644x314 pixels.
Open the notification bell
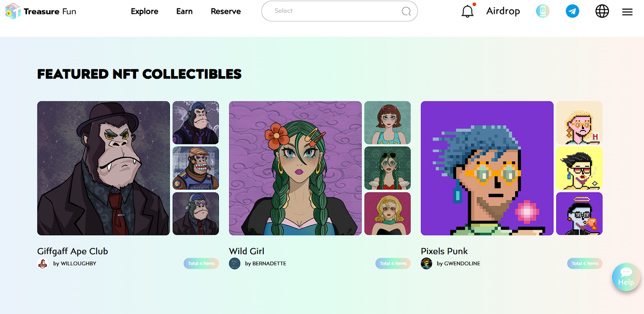point(467,11)
